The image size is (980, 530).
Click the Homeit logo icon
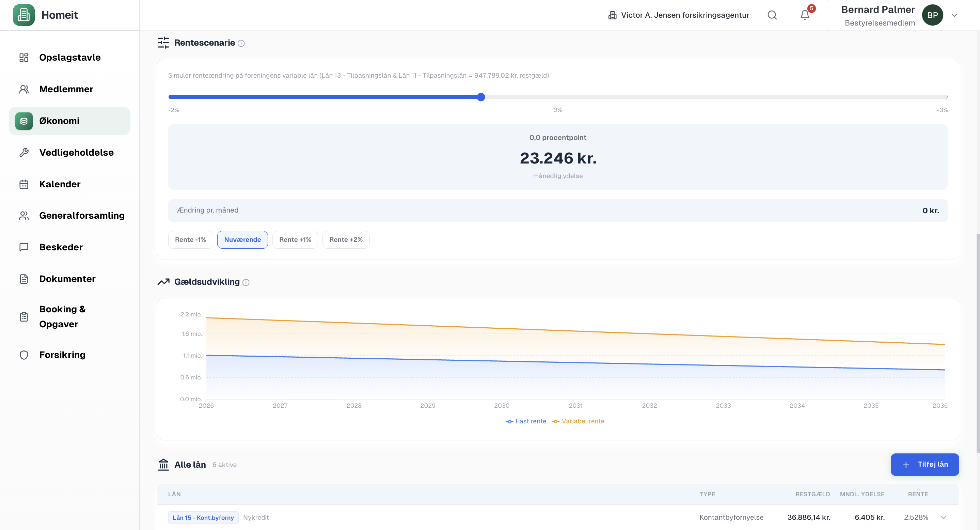coord(23,15)
